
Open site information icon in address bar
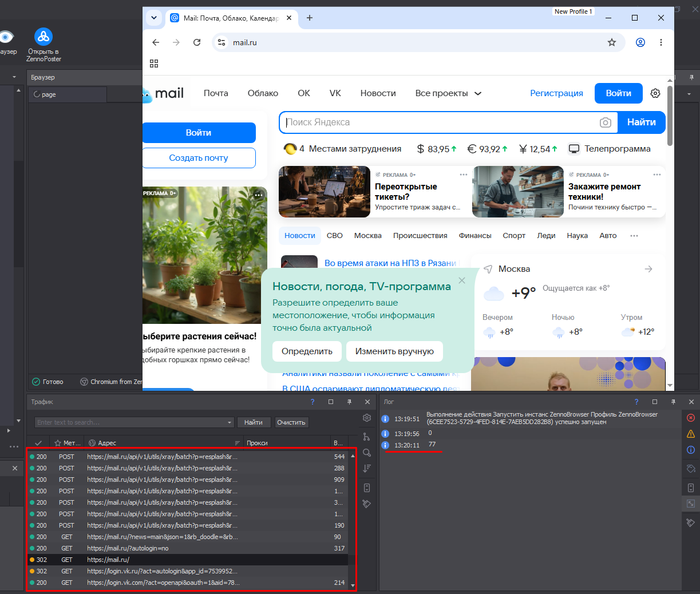point(222,42)
